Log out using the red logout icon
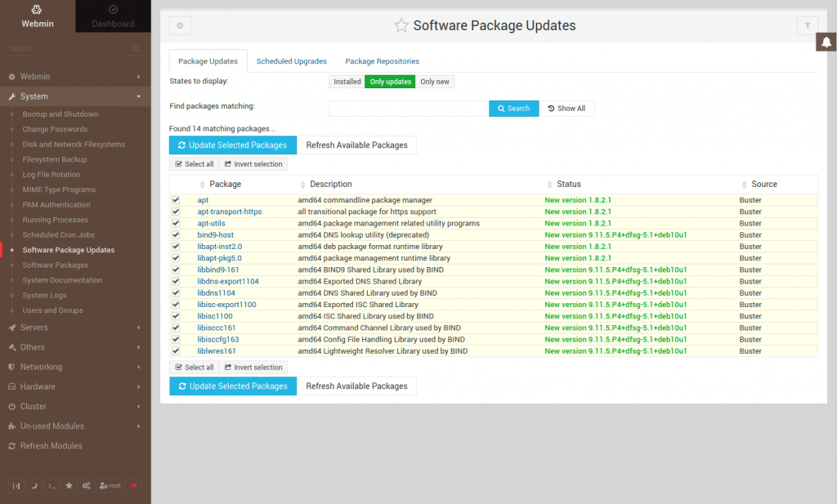837x504 pixels. click(134, 485)
